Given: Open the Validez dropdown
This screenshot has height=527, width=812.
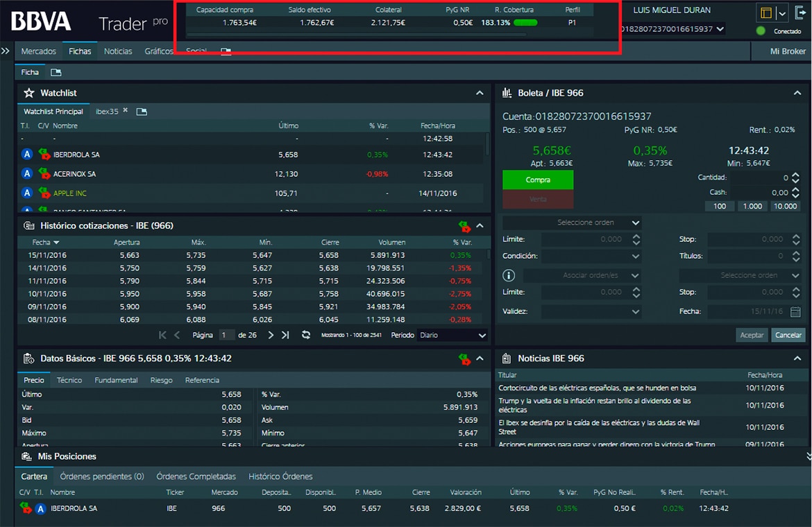Looking at the screenshot, I should 591,311.
